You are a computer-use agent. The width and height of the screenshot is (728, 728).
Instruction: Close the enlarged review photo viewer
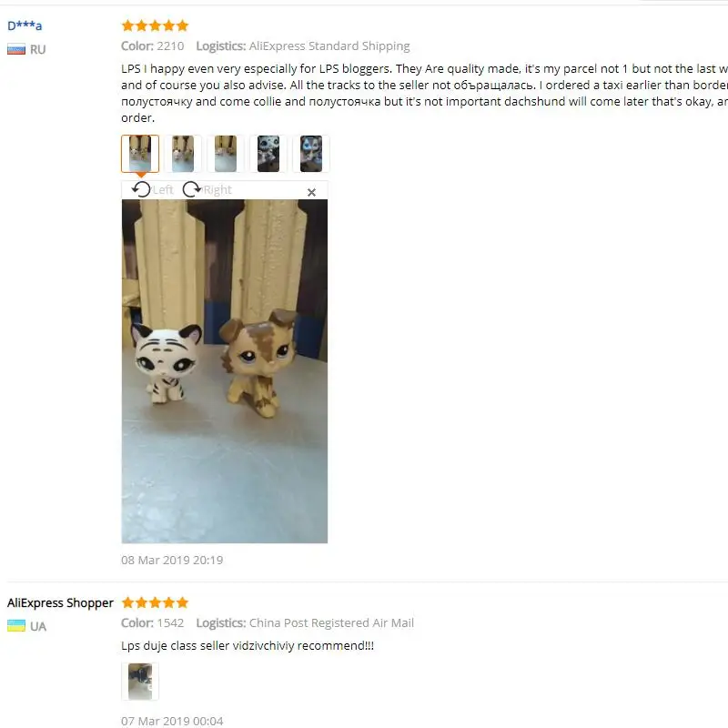point(311,192)
